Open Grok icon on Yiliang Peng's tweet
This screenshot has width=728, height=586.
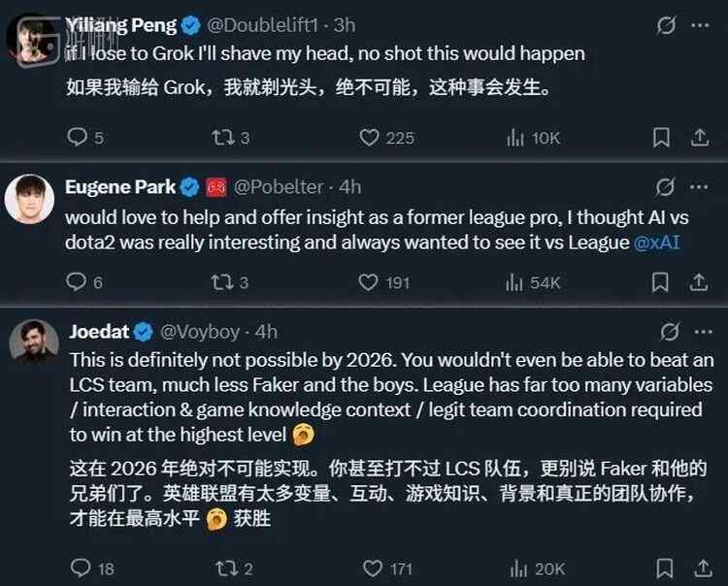click(x=666, y=26)
